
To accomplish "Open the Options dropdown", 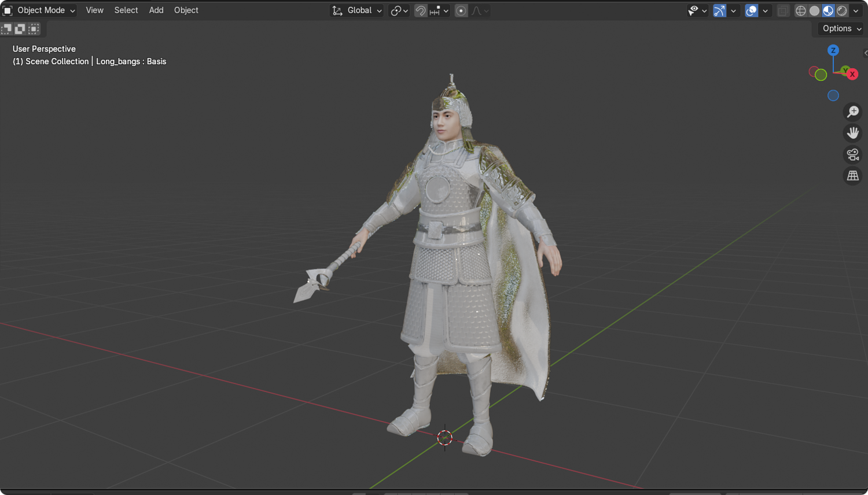I will click(x=841, y=28).
